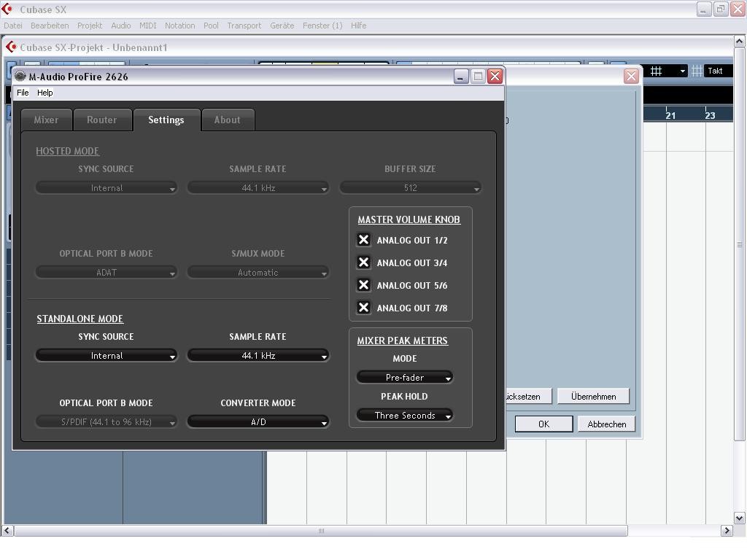Open the Peak Hold Three Seconds dropdown
Screen dimensions: 747x560
pyautogui.click(x=404, y=415)
